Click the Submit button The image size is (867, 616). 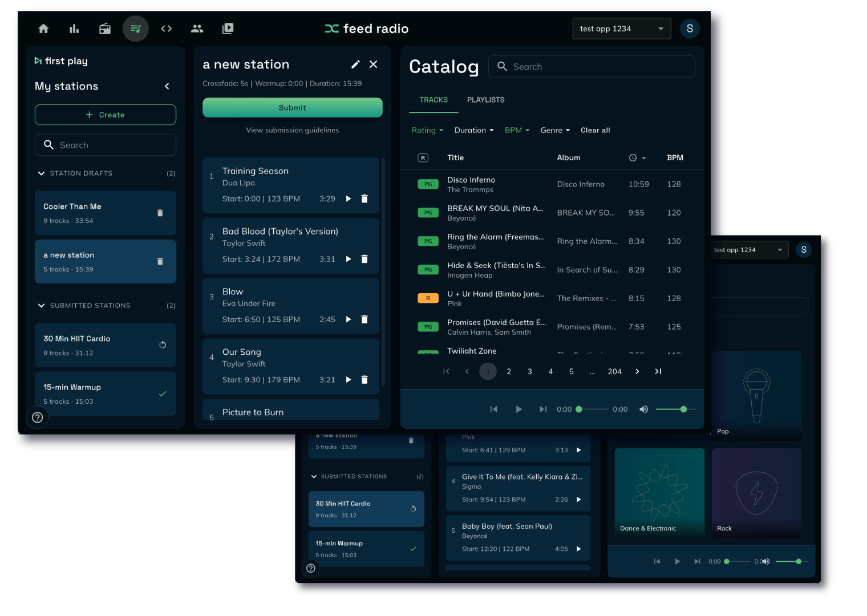(292, 108)
